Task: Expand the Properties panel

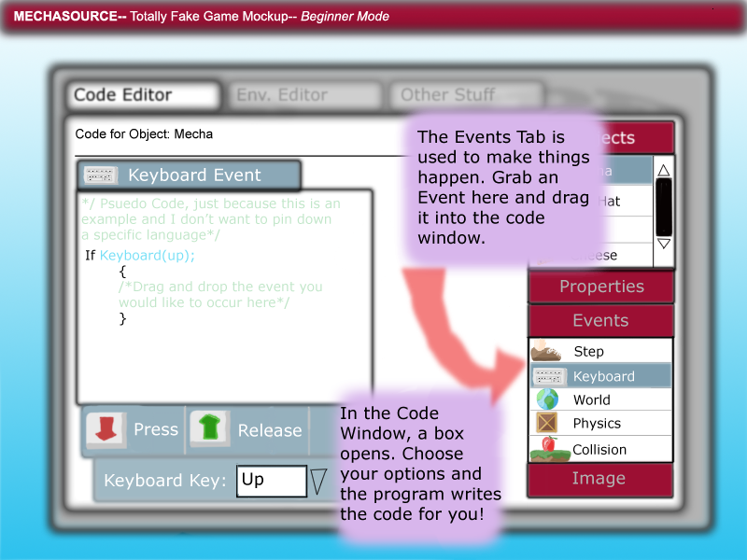Action: coord(600,287)
